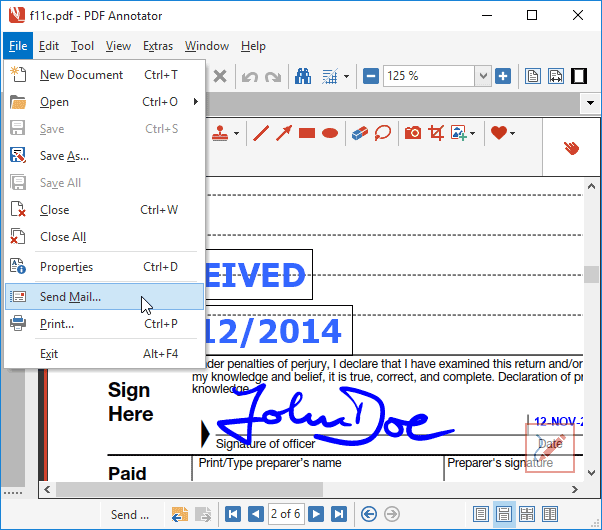
Task: Choose Properties from File menu
Action: point(104,267)
